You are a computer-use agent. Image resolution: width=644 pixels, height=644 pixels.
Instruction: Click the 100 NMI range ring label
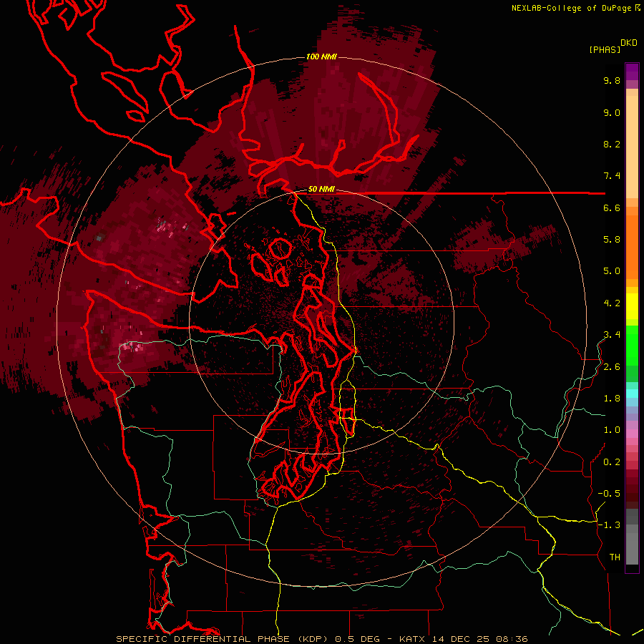(321, 57)
